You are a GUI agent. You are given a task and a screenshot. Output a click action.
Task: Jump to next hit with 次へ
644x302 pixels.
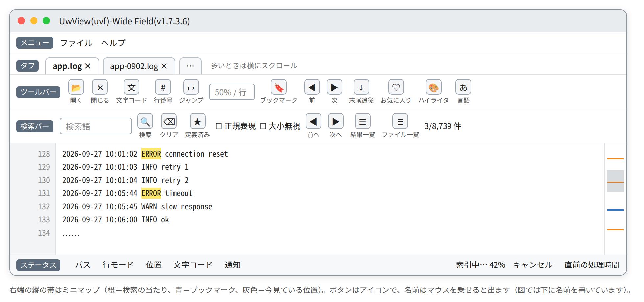(335, 121)
